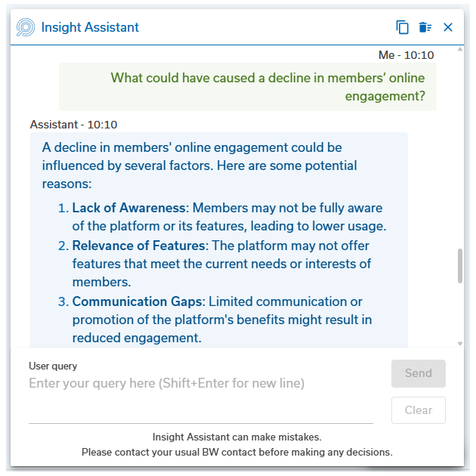Click the copy conversation icon

[402, 27]
